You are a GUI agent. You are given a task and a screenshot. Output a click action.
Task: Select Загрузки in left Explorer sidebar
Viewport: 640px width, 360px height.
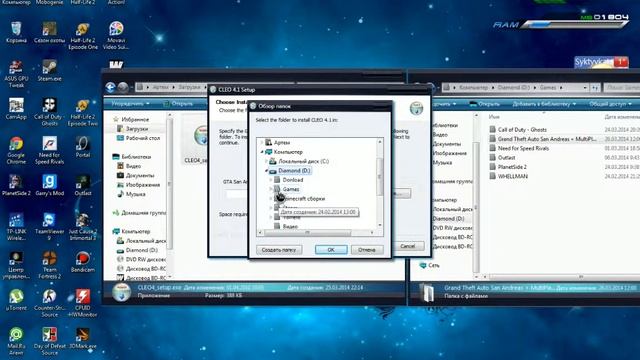[136, 129]
